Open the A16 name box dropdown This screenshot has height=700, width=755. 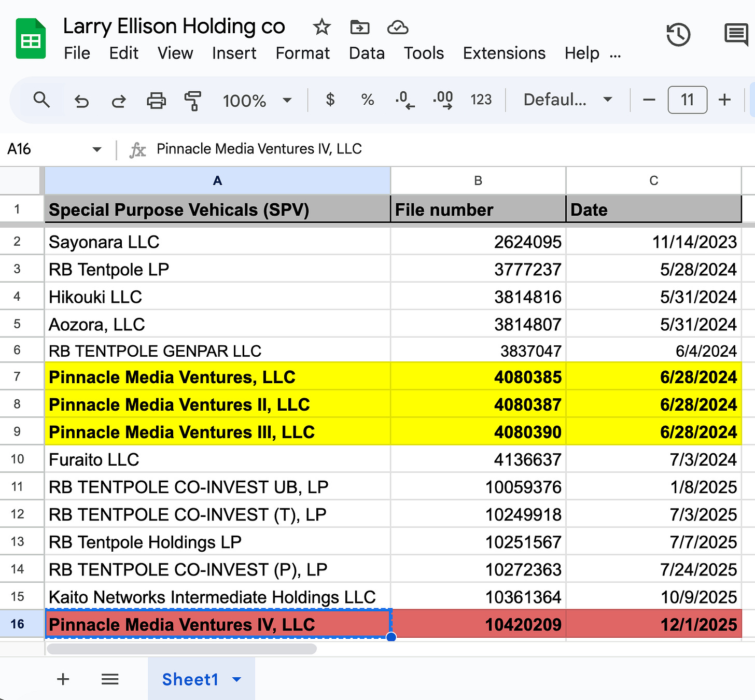(96, 149)
